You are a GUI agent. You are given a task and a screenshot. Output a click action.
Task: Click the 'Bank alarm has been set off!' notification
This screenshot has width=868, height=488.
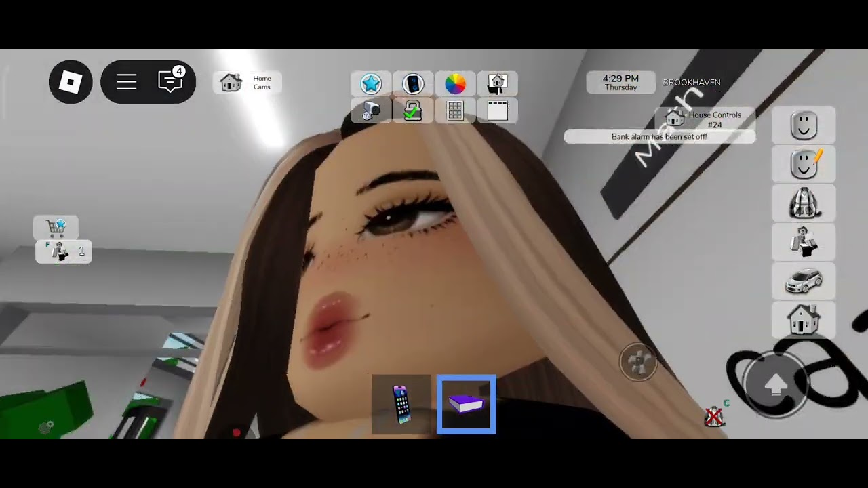[x=659, y=137]
